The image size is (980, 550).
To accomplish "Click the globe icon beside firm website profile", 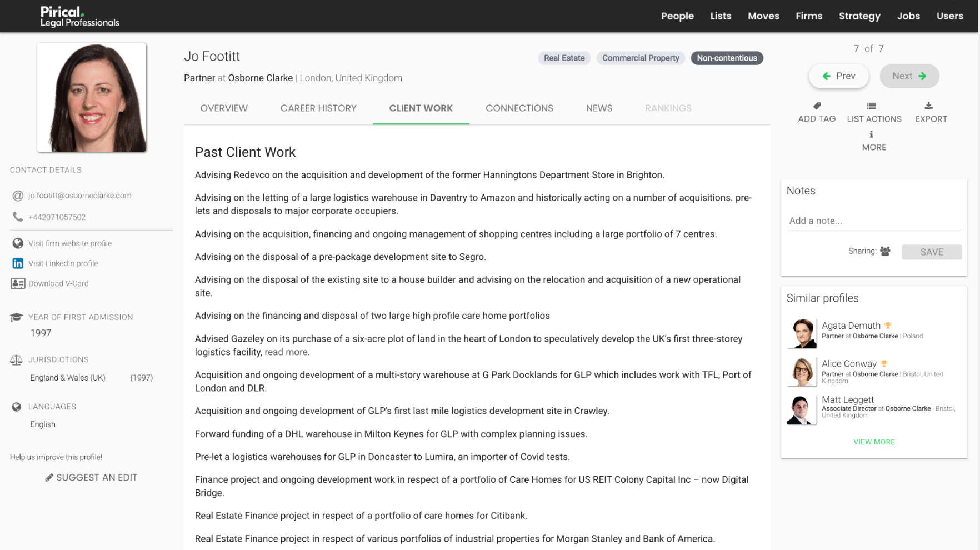I will click(x=18, y=243).
